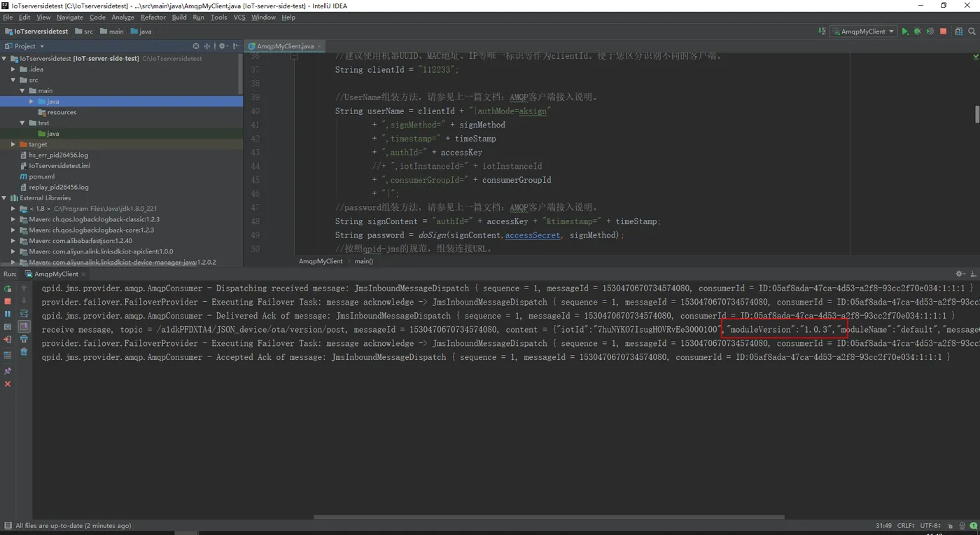Click CRLF line separator in status bar
This screenshot has width=980, height=535.
tap(906, 525)
